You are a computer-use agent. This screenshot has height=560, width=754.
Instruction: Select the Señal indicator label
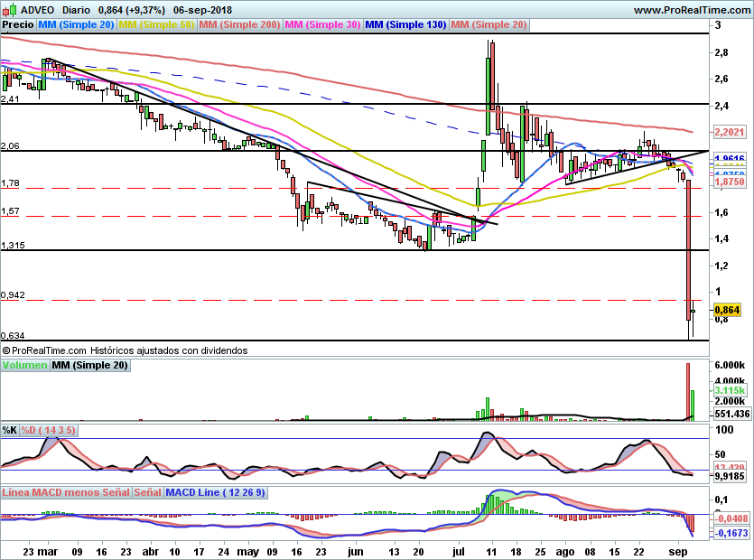pos(148,493)
